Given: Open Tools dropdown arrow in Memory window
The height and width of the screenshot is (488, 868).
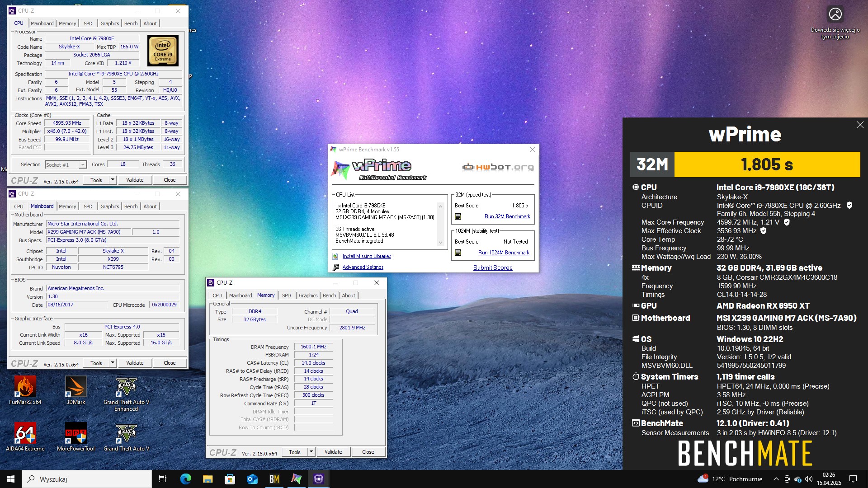Looking at the screenshot, I should pyautogui.click(x=311, y=452).
